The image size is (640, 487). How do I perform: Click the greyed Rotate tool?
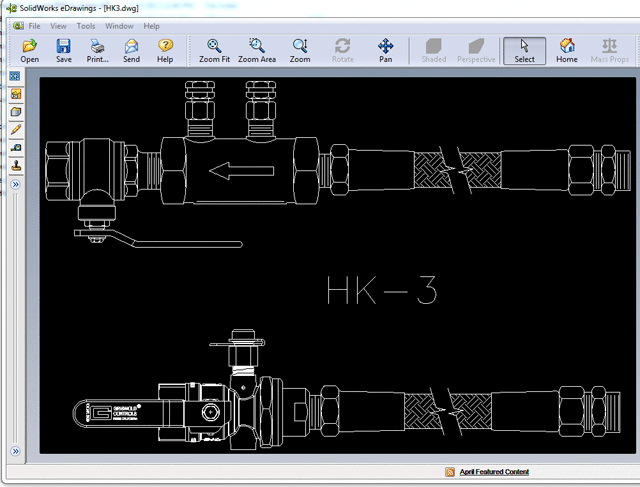342,51
